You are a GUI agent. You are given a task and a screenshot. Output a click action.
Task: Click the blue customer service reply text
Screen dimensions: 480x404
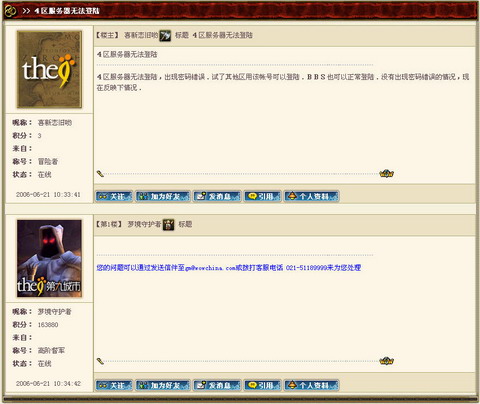point(229,268)
